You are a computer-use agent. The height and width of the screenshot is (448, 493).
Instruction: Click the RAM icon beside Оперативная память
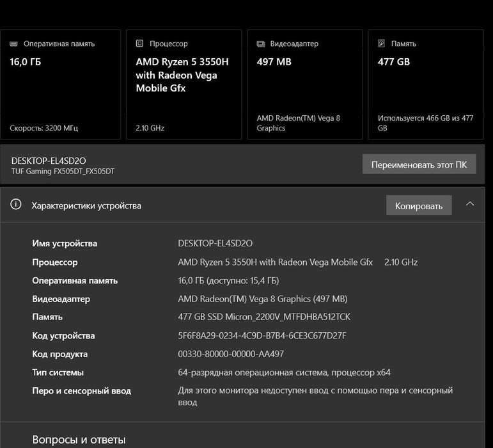[13, 44]
